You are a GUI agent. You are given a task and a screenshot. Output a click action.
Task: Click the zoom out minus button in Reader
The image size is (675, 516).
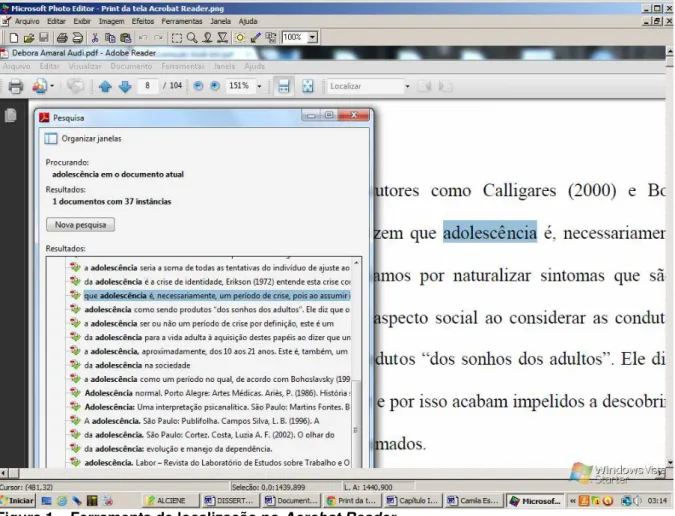[x=198, y=86]
